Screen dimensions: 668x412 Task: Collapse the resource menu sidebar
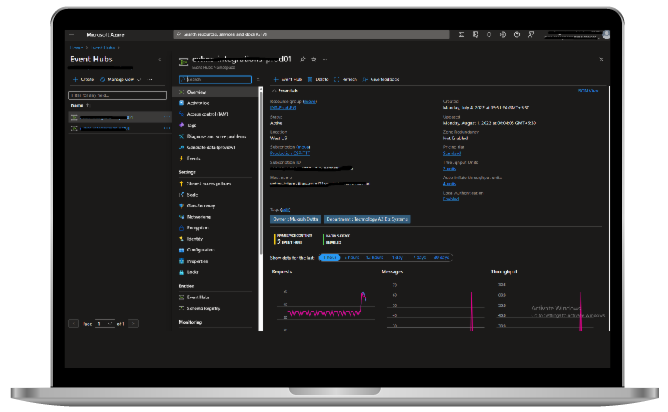[x=257, y=79]
